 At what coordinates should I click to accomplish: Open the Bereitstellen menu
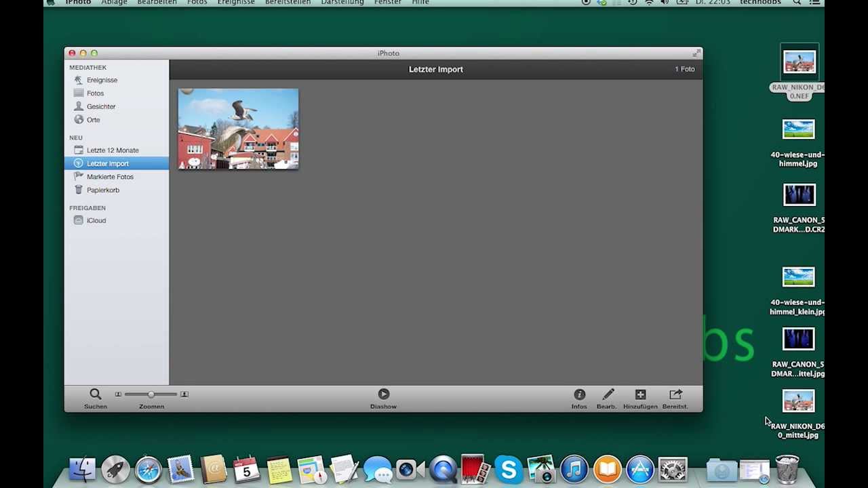pos(288,3)
